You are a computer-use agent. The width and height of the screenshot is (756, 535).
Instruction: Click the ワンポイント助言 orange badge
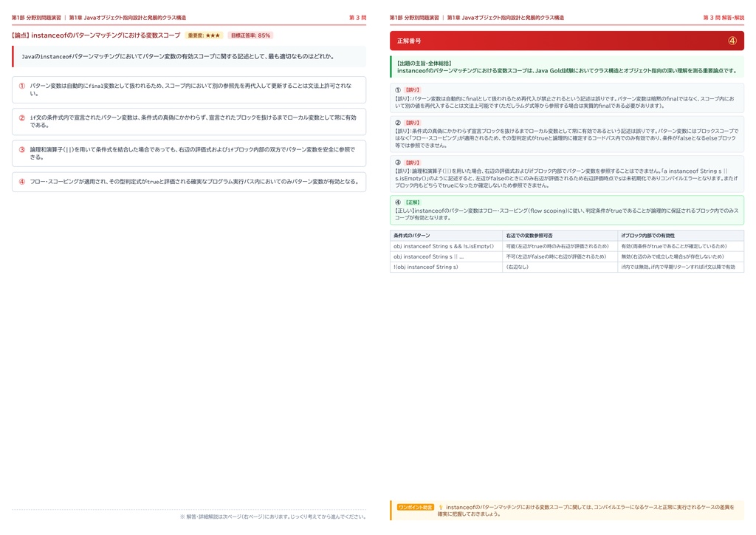[415, 508]
